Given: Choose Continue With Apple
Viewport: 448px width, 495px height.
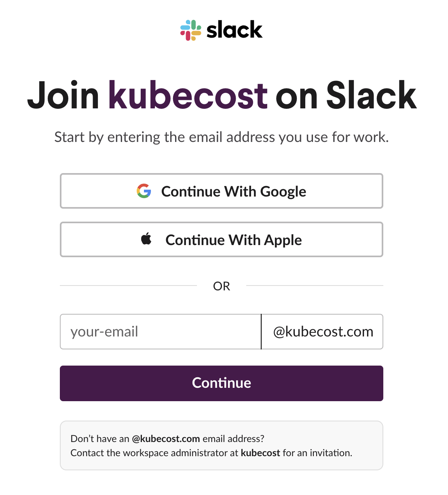Looking at the screenshot, I should point(222,239).
